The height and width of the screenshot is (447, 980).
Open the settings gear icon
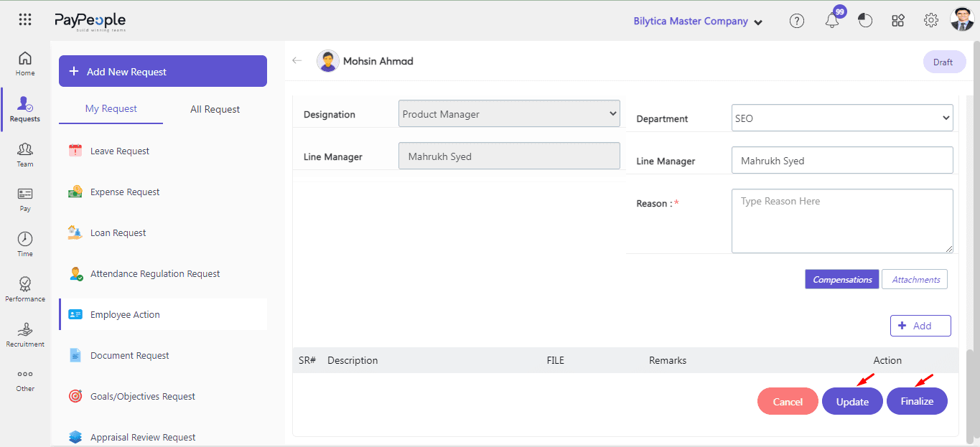(930, 21)
